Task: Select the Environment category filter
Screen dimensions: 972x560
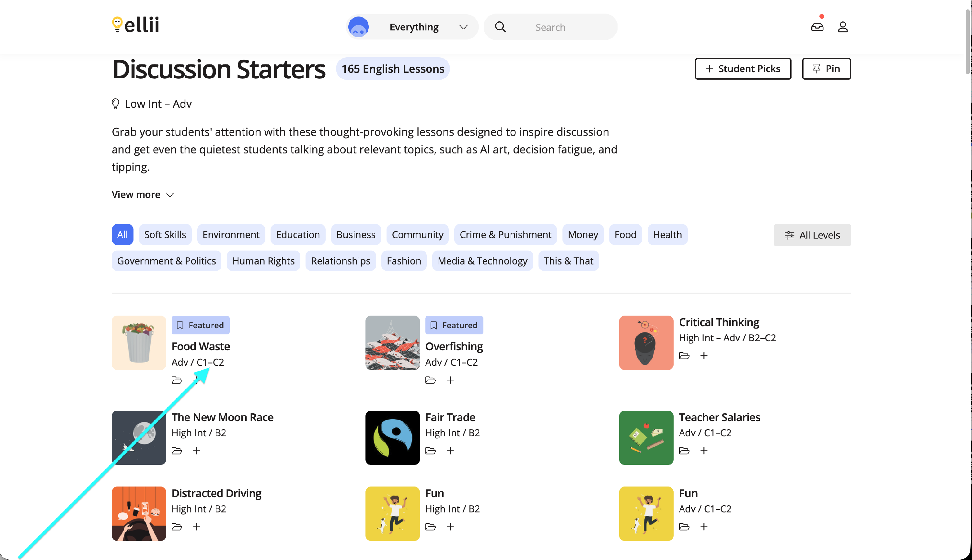Action: [x=231, y=235]
